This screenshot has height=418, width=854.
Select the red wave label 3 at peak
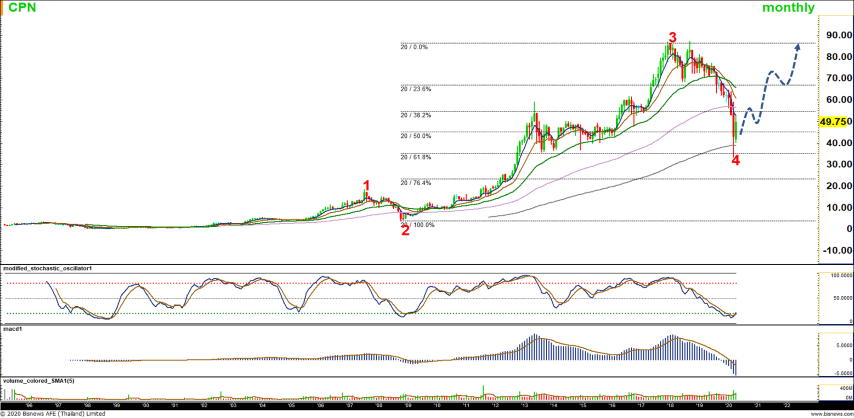tap(672, 38)
